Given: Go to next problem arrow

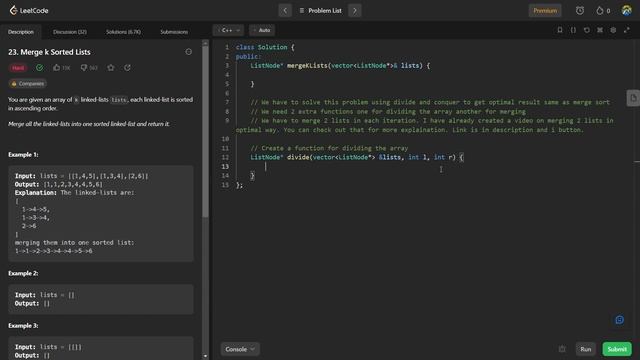Looking at the screenshot, I should [x=355, y=11].
